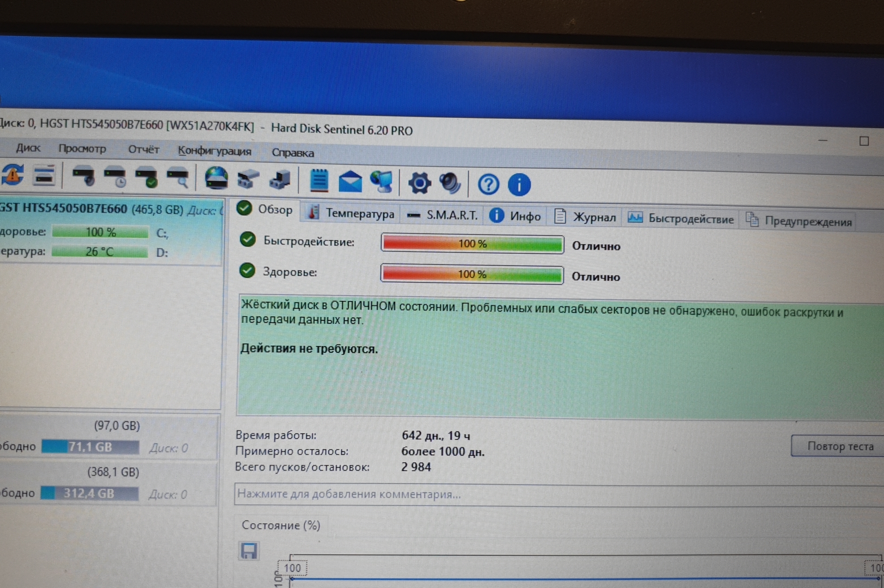
Task: Open the Журнал tab
Action: pos(585,217)
